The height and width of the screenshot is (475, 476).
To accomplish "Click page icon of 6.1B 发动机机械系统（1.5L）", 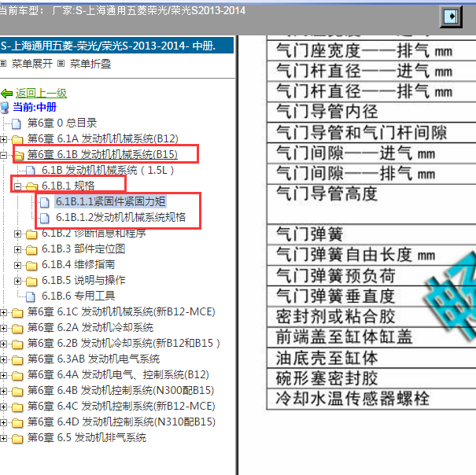I will [31, 171].
